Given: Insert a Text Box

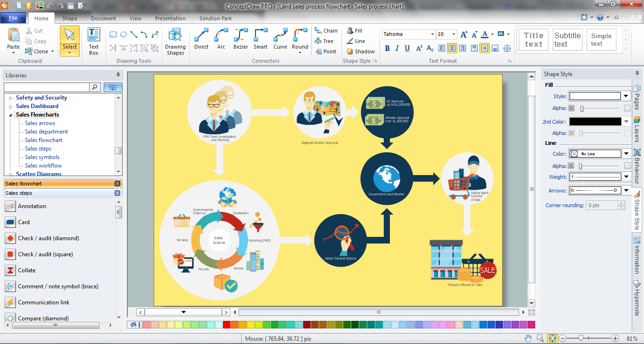Looking at the screenshot, I should coord(94,42).
